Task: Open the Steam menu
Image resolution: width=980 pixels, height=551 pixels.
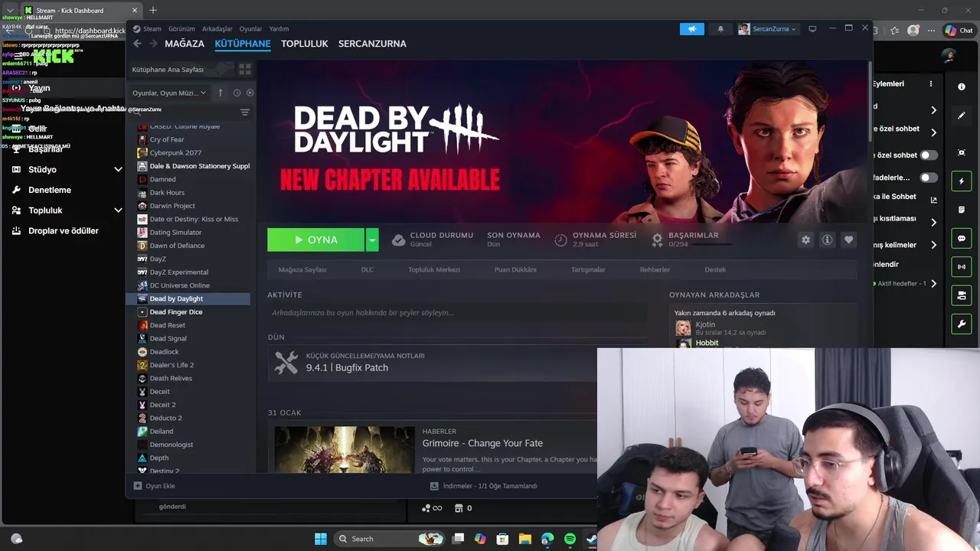Action: 152,29
